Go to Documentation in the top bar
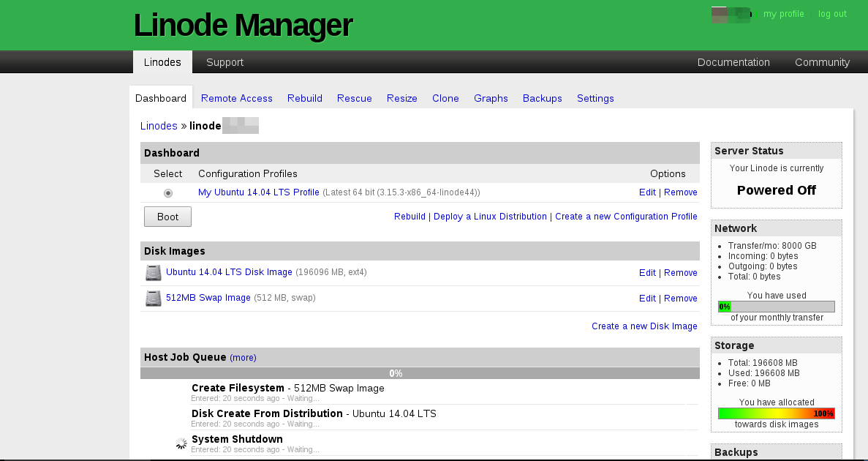 (x=733, y=62)
